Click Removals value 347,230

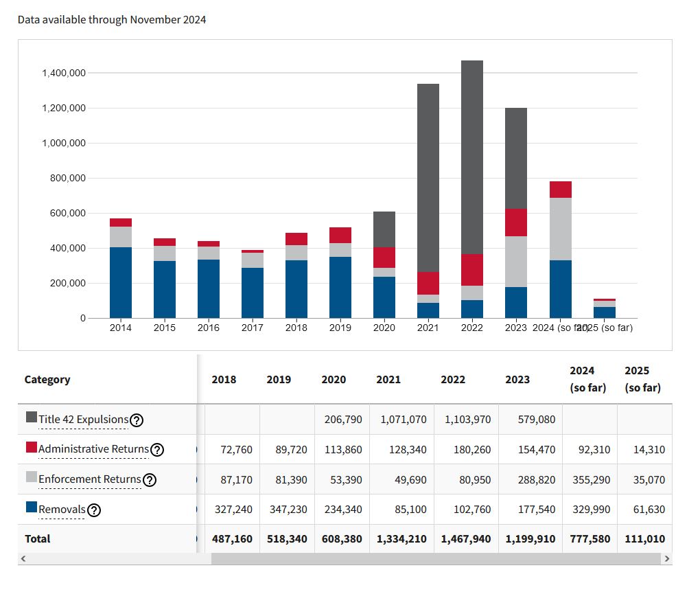point(288,510)
